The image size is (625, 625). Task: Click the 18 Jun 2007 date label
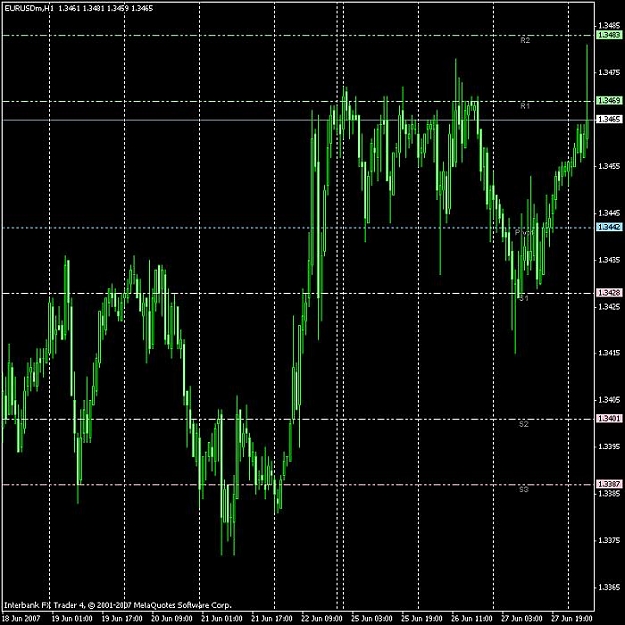22,619
